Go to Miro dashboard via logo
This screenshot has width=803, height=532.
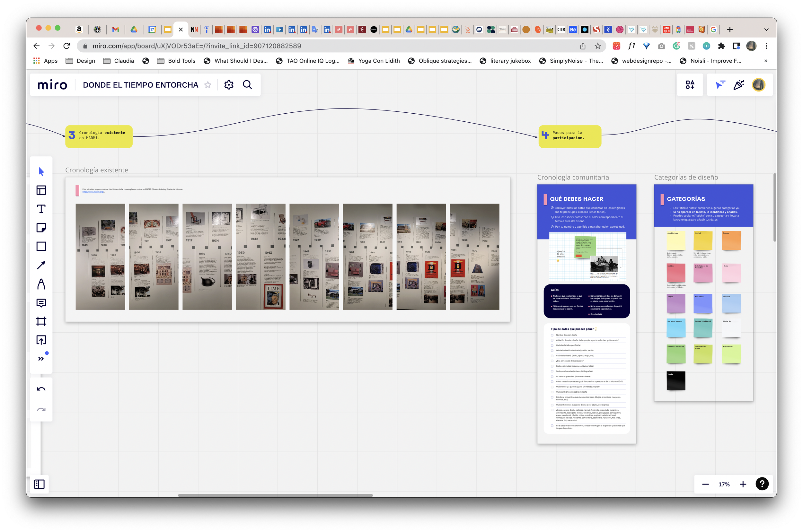click(52, 85)
